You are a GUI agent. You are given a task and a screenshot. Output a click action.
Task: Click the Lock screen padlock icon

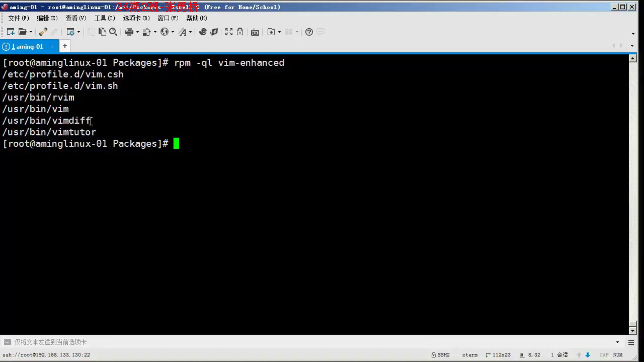pos(240,32)
